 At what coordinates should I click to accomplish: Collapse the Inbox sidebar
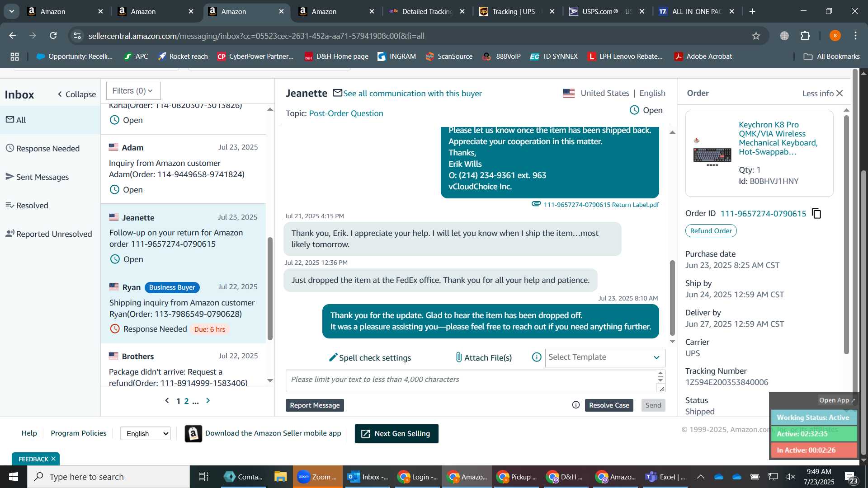pyautogui.click(x=76, y=94)
